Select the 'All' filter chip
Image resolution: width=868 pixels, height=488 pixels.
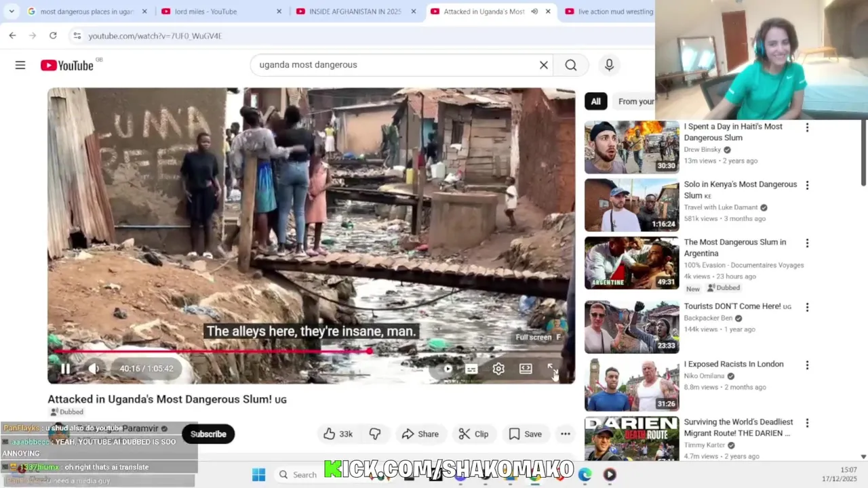pos(595,102)
